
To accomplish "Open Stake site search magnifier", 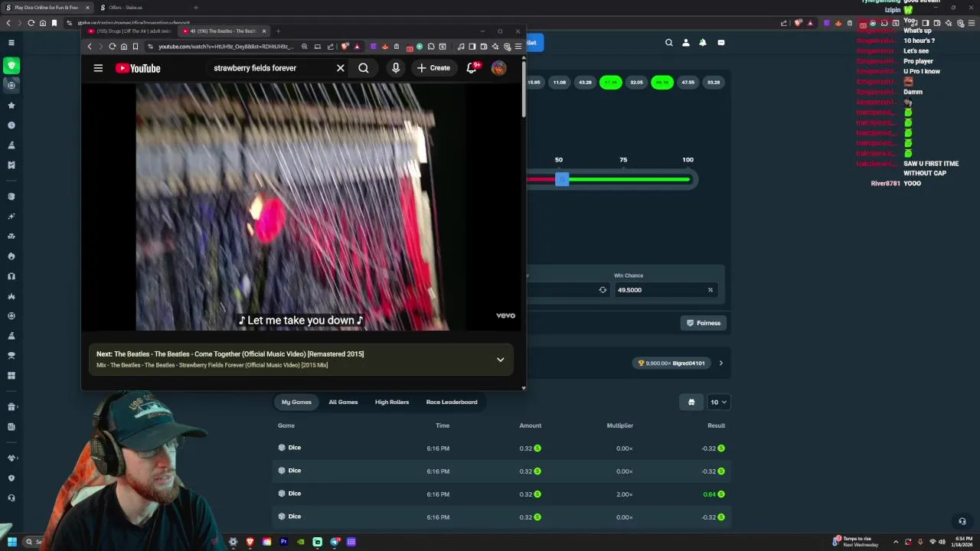I will click(x=669, y=43).
